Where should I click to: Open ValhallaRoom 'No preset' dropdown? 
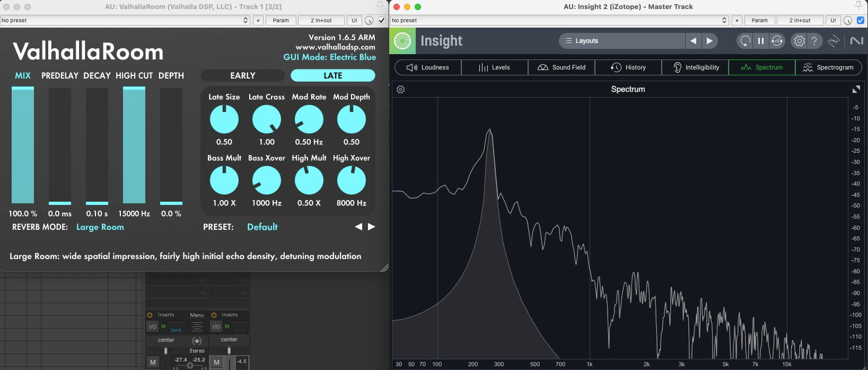[x=125, y=21]
